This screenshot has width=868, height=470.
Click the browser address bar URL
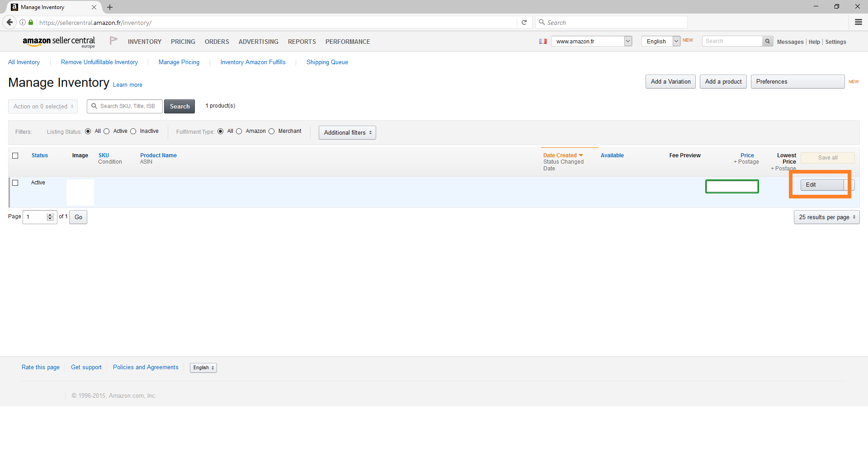point(277,22)
